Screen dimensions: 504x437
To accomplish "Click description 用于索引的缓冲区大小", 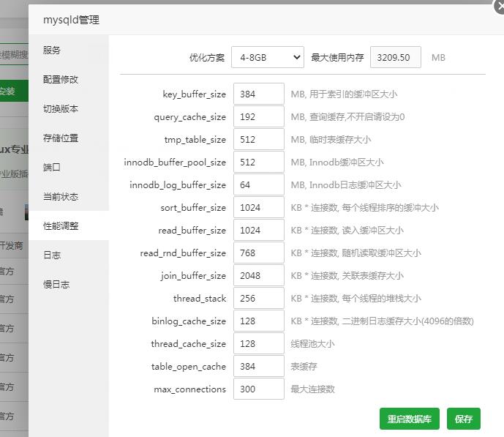I will [353, 94].
